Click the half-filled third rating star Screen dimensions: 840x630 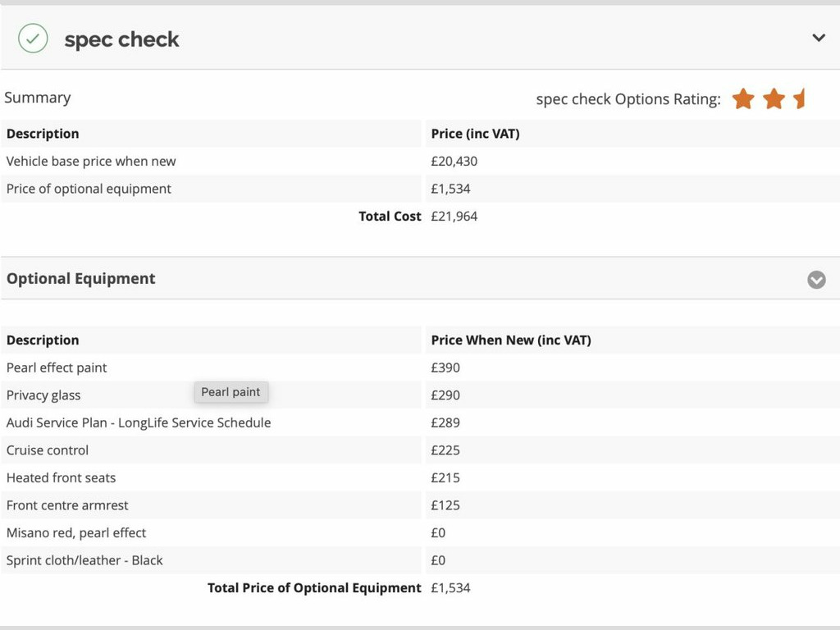coord(800,99)
